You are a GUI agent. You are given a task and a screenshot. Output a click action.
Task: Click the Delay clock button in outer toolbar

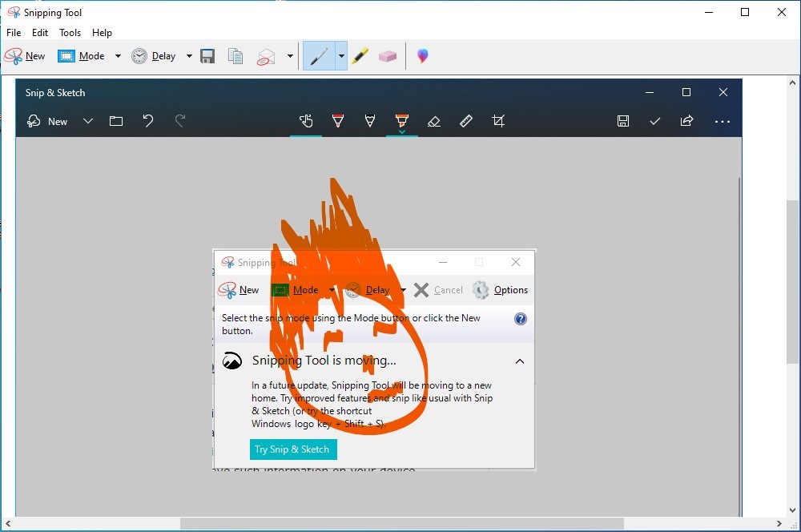tap(153, 56)
